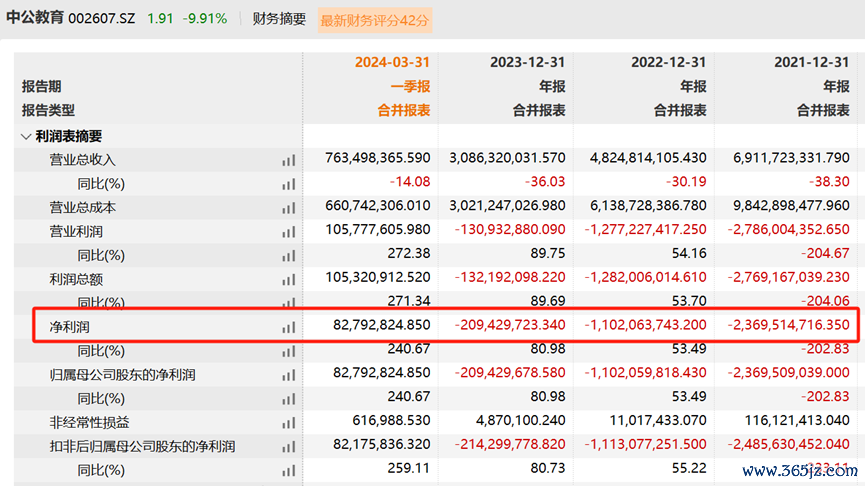Click total profit 105,320,912.520
Screen dimensions: 865x486
(x=378, y=277)
